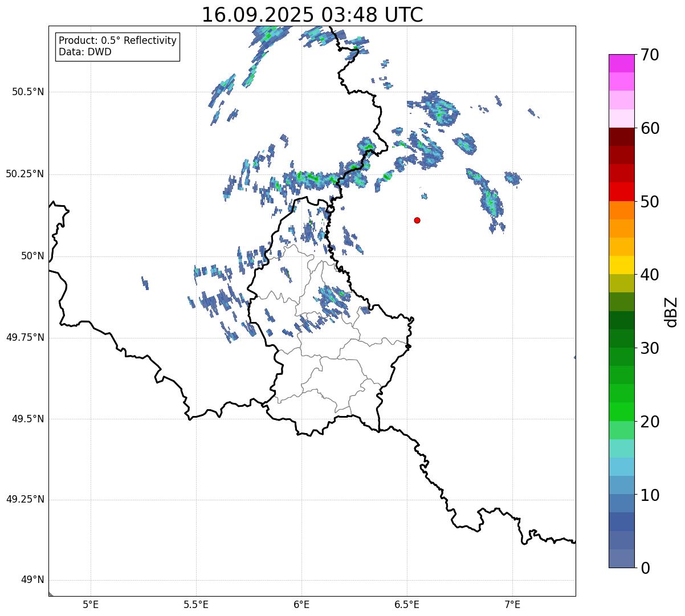This screenshot has height=616, width=685.
Task: Click the 49.5°N latitude label
Action: click(x=28, y=419)
